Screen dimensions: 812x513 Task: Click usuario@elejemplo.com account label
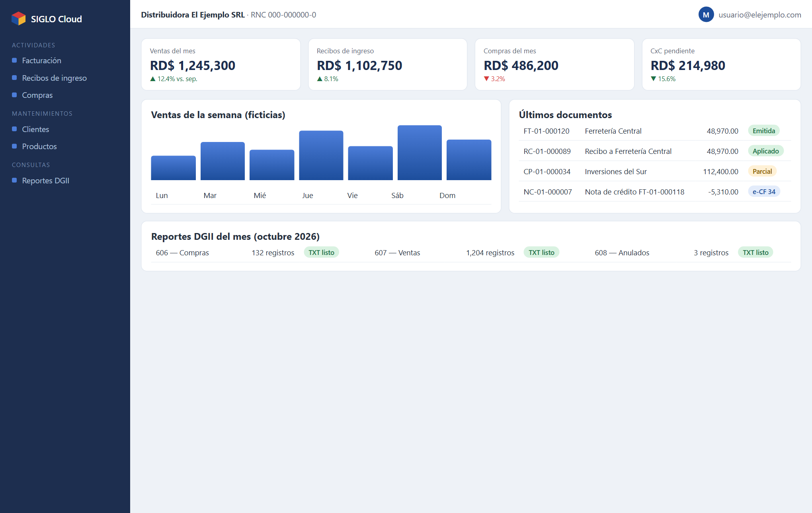pos(759,15)
